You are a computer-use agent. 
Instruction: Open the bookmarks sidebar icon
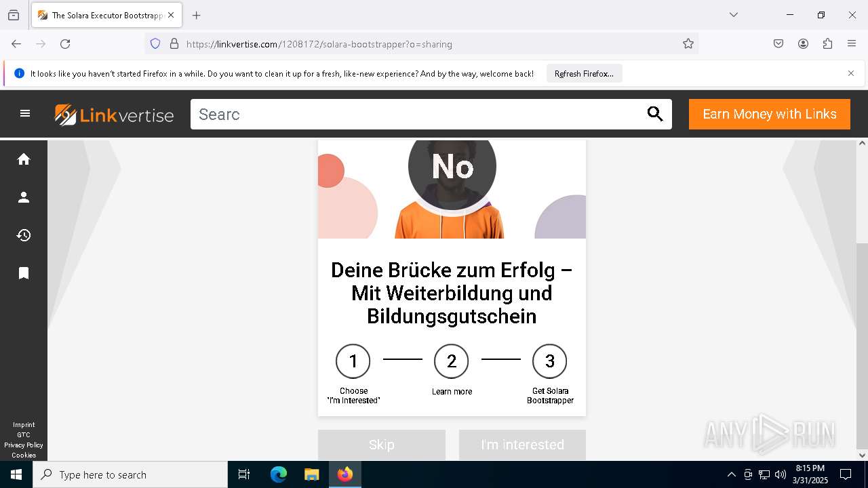(x=24, y=273)
